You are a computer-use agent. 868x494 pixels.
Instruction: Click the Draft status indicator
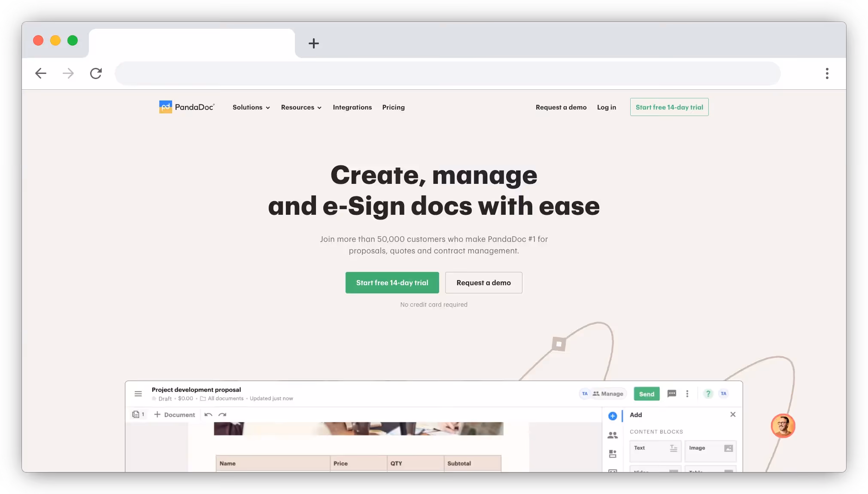coord(165,399)
